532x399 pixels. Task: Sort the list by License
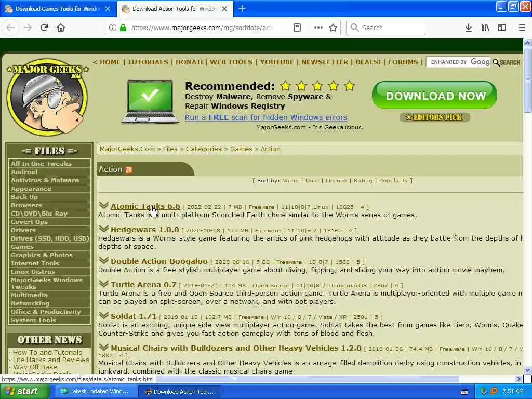click(x=336, y=180)
